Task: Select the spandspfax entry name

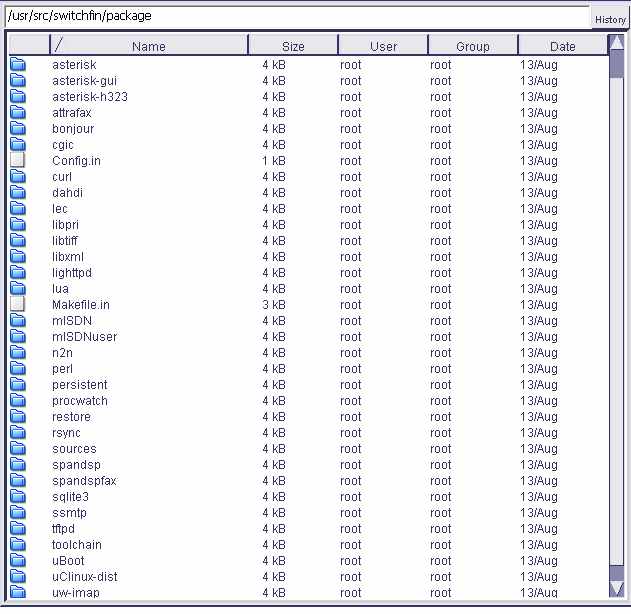Action: point(84,480)
